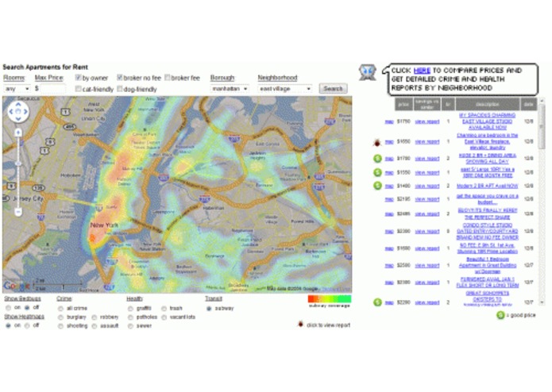
Task: Click the bedbug icon in the $1650 listing row
Action: coord(377,142)
